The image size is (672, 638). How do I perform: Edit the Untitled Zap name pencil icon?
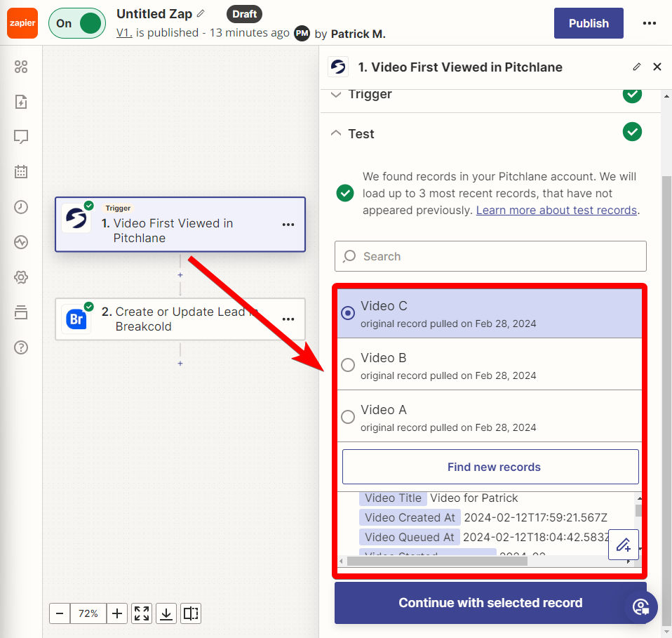point(201,14)
